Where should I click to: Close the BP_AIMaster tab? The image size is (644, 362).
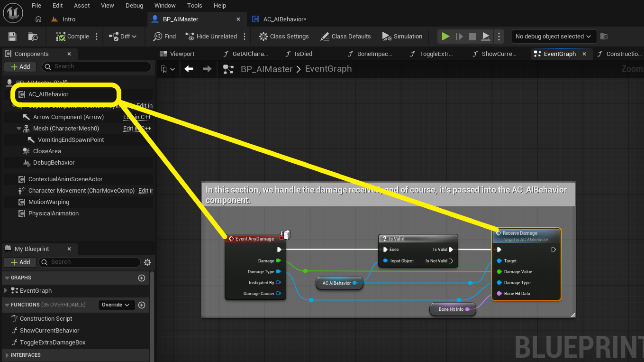click(x=239, y=19)
